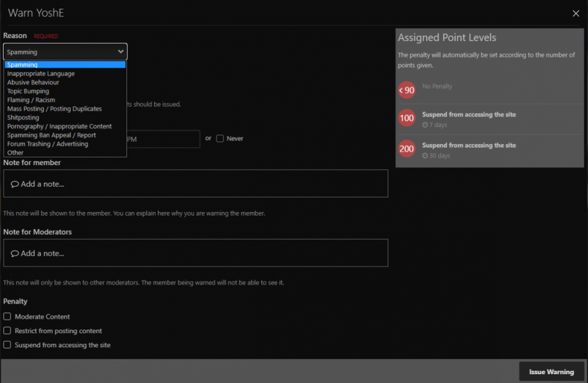Focus the Note for member field

(x=196, y=184)
